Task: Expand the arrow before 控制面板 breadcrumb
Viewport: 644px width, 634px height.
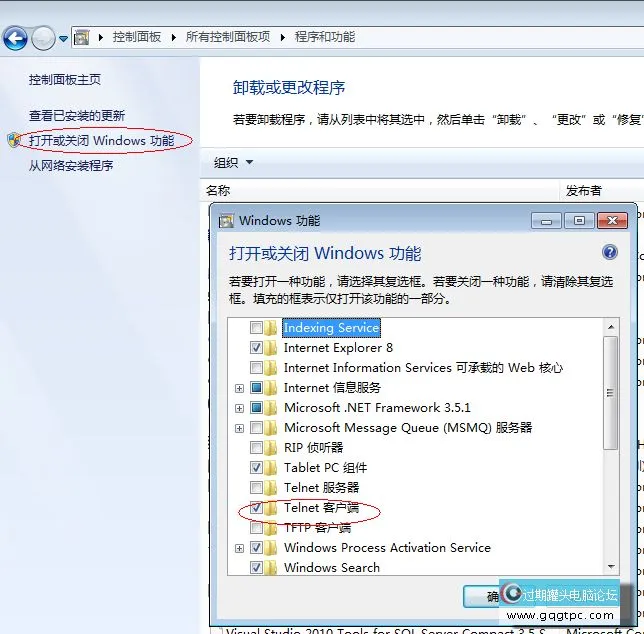Action: click(101, 37)
